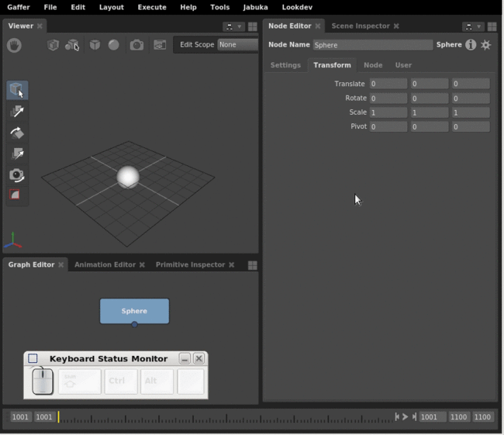Open the node gear settings menu
504x435 pixels.
pyautogui.click(x=486, y=45)
